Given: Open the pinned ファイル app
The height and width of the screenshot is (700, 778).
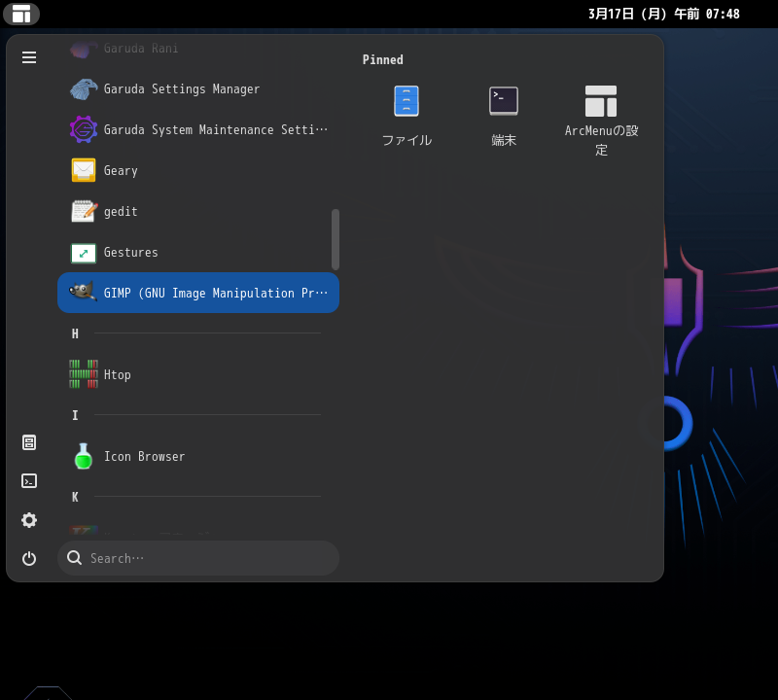Looking at the screenshot, I should (407, 116).
